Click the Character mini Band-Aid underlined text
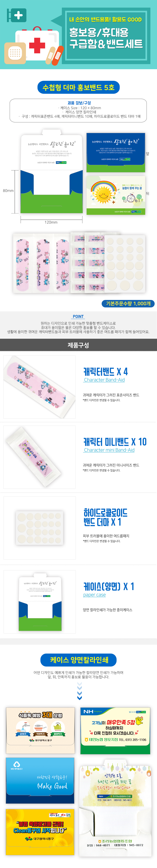The height and width of the screenshot is (868, 157). (x=109, y=450)
